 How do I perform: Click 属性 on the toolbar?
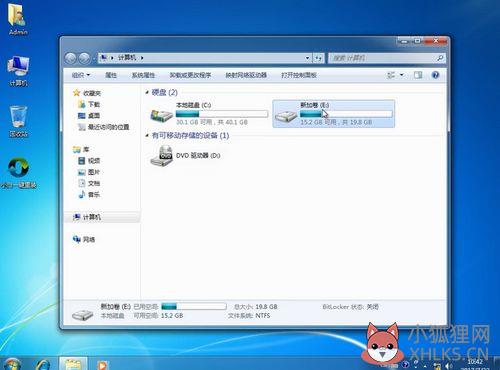111,75
